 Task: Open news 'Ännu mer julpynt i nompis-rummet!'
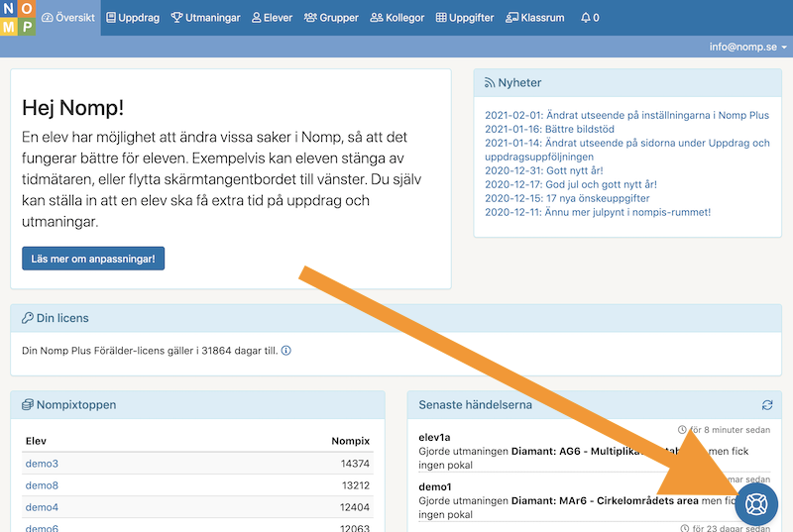click(x=598, y=212)
